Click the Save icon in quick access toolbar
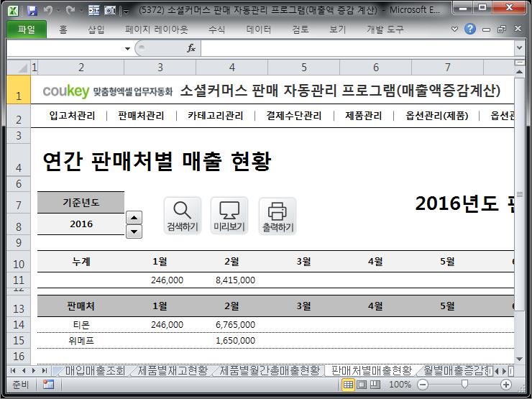This screenshot has width=532, height=399. pyautogui.click(x=32, y=11)
